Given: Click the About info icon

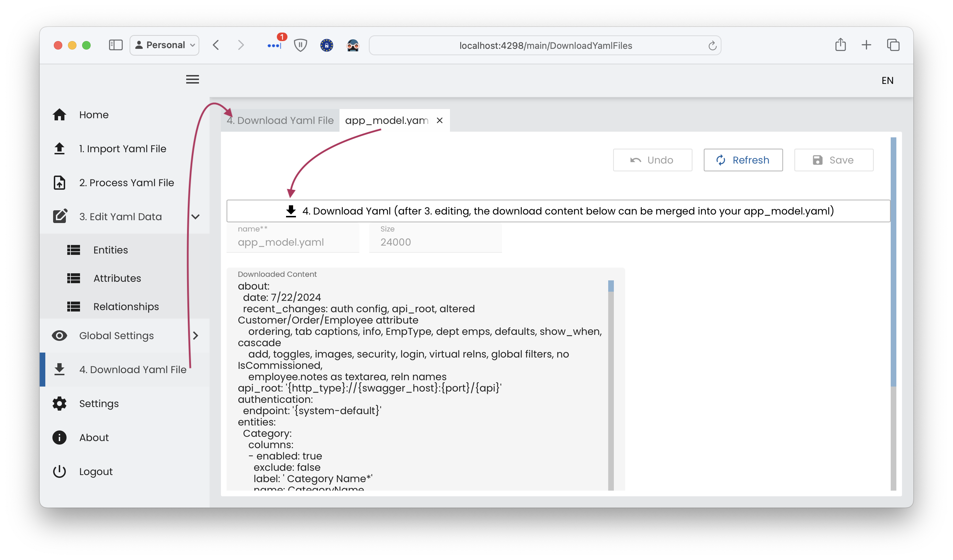Looking at the screenshot, I should [x=60, y=437].
